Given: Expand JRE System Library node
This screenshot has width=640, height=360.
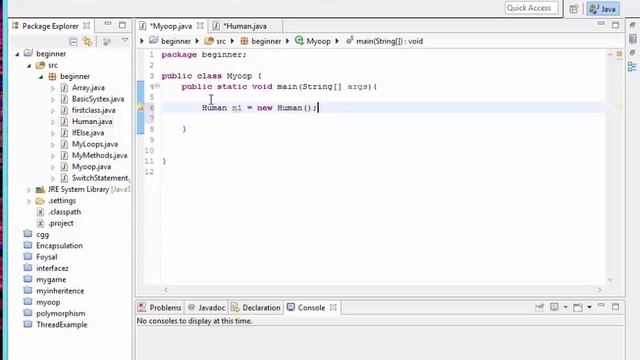Looking at the screenshot, I should point(29,190).
